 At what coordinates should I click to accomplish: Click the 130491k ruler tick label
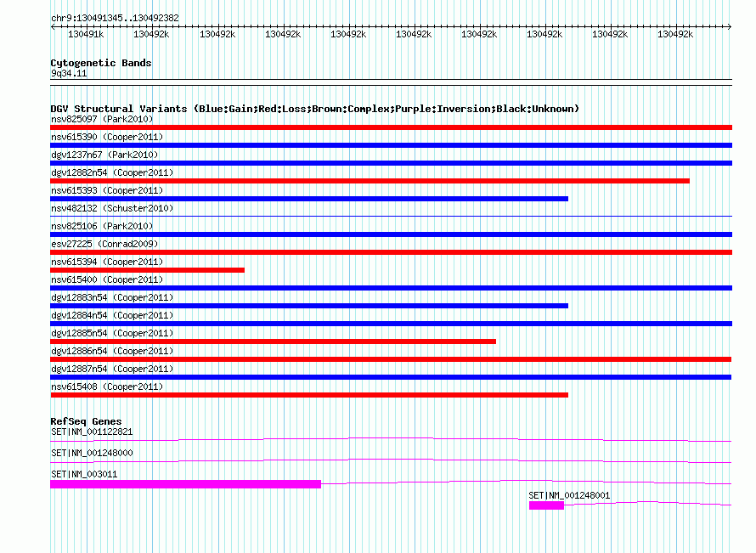tap(86, 34)
